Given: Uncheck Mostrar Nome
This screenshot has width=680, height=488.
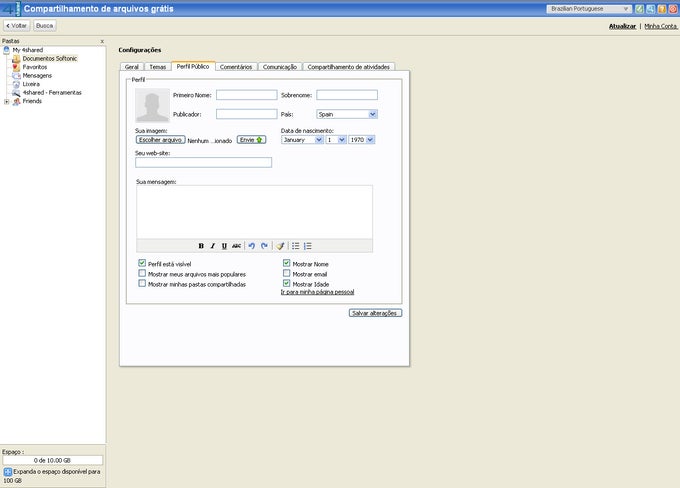Looking at the screenshot, I should (286, 263).
